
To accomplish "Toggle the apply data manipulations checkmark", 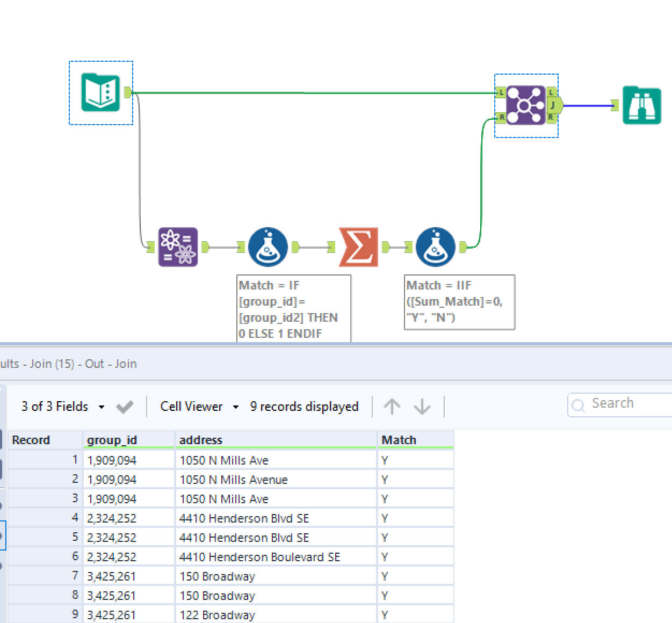I will (124, 406).
